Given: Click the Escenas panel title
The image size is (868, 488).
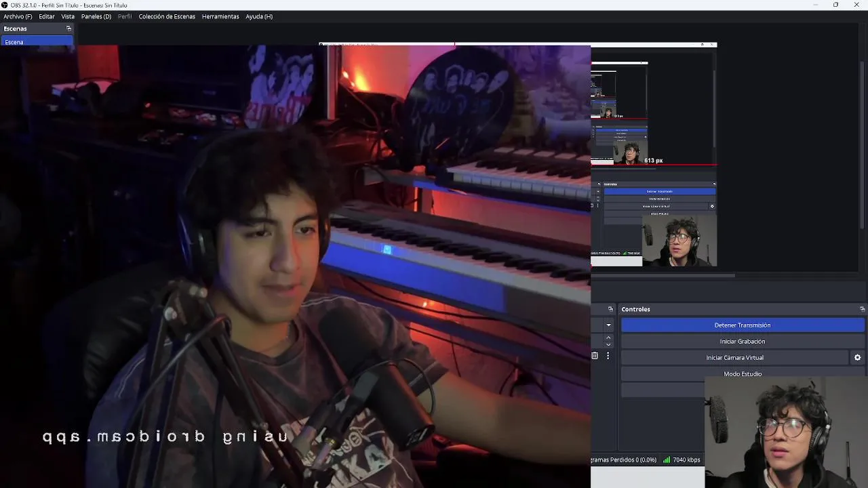Looking at the screenshot, I should pyautogui.click(x=15, y=28).
